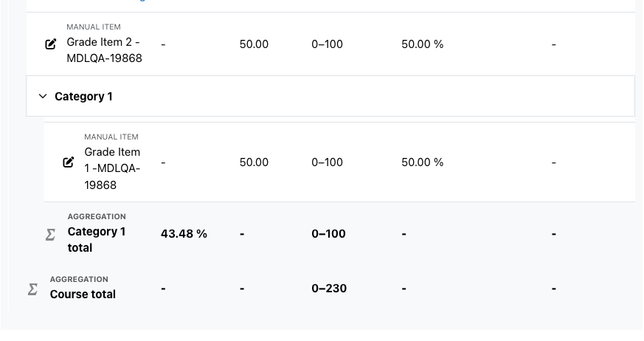Screen dimensions: 644x341
Task: Click the Course total label
Action: coord(83,294)
